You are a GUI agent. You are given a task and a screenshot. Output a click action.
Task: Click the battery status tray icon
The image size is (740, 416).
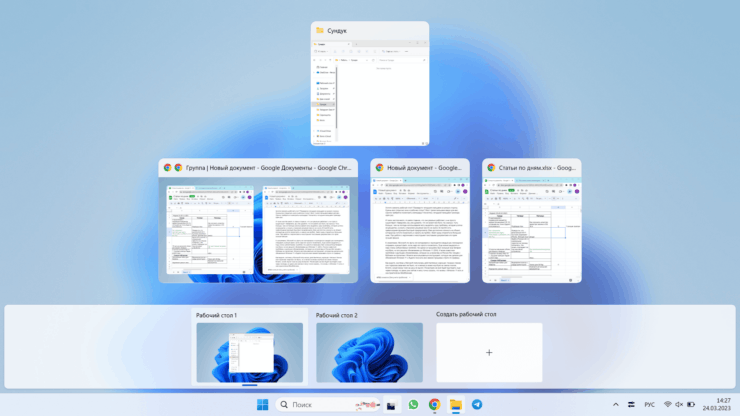[691, 405]
